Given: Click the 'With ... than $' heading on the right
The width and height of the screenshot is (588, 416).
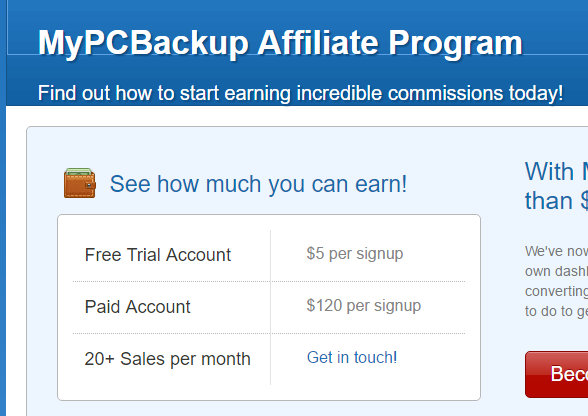Looking at the screenshot, I should pyautogui.click(x=556, y=186).
